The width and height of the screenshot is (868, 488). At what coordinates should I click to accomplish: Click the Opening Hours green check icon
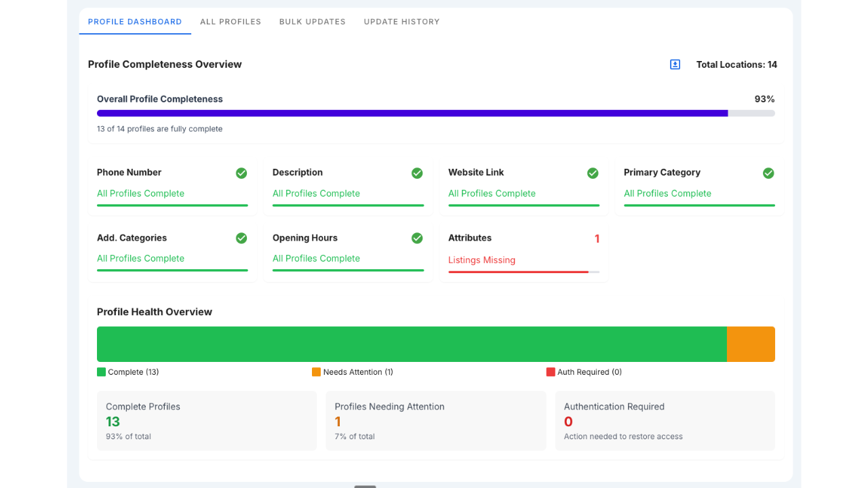tap(417, 238)
